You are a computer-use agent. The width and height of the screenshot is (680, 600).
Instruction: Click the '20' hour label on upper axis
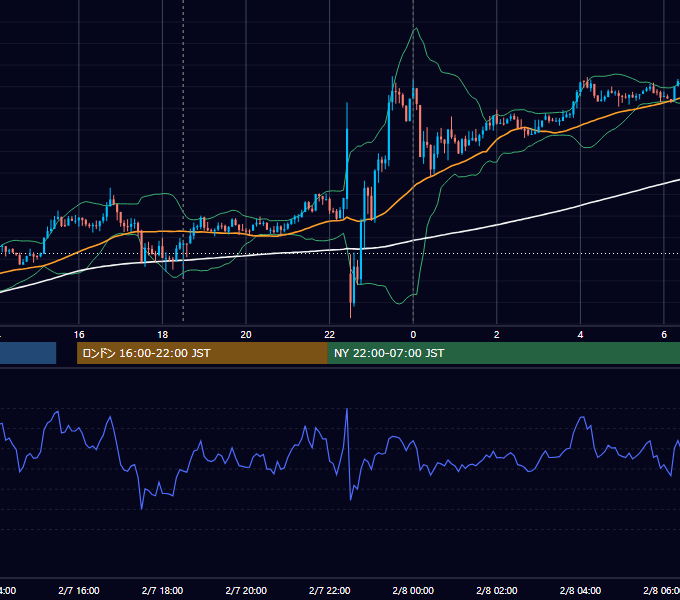click(x=246, y=335)
